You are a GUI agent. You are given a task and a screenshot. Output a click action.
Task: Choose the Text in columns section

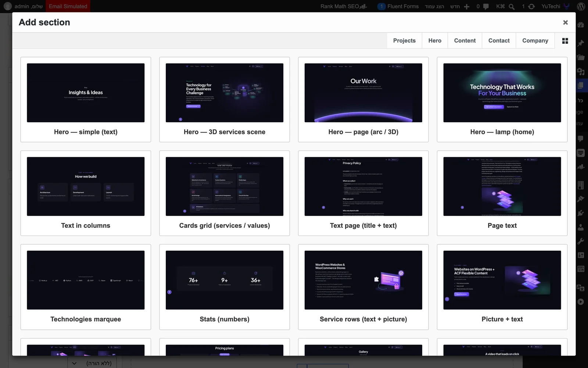[86, 193]
